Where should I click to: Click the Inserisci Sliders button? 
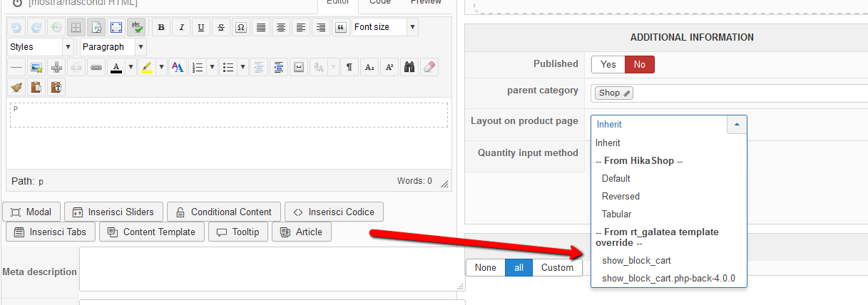(x=114, y=212)
